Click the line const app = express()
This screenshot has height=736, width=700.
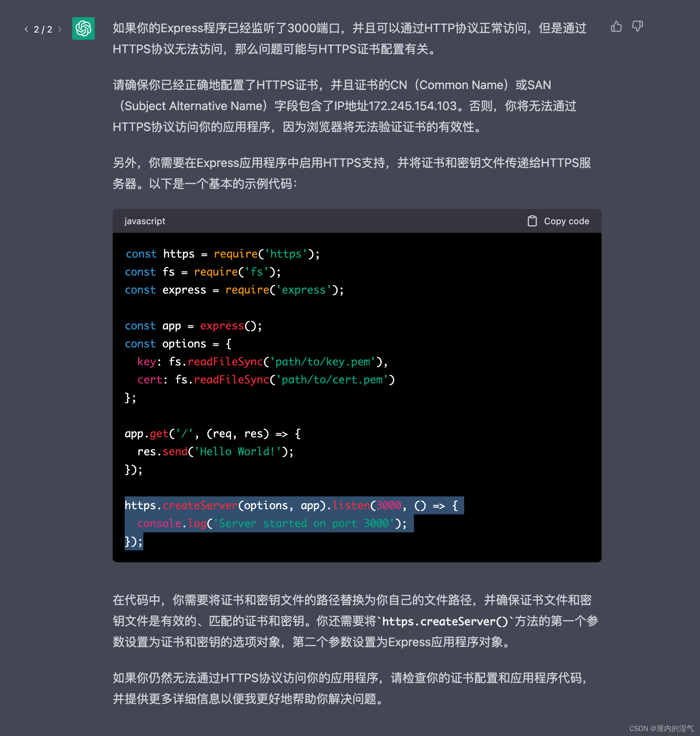pos(194,326)
